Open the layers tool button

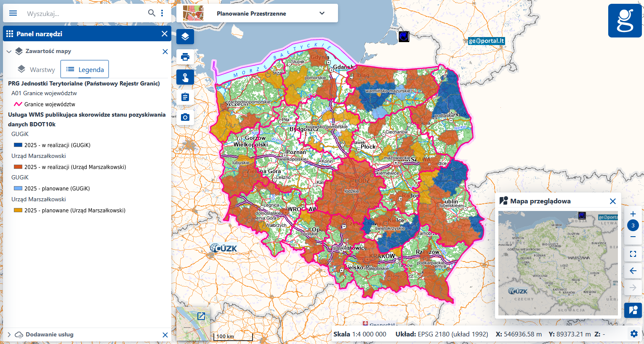[185, 37]
